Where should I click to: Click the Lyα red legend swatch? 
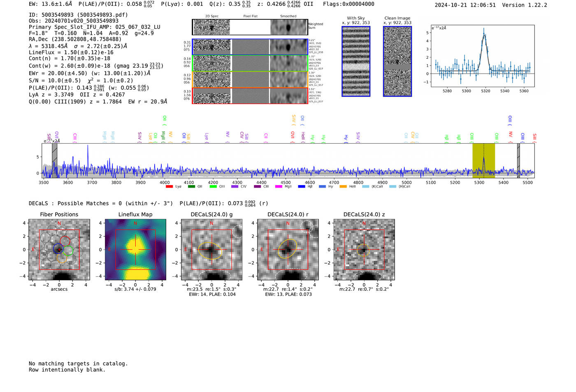(169, 187)
